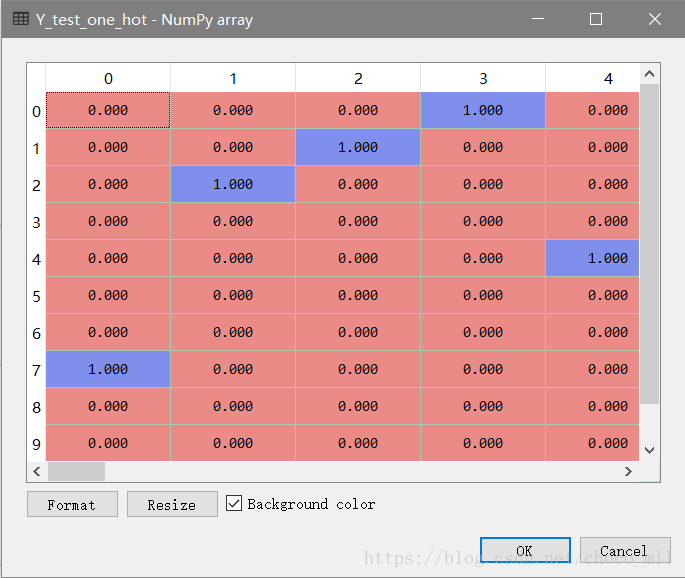Select cell at row 5, column 3
The width and height of the screenshot is (685, 578).
(x=483, y=295)
